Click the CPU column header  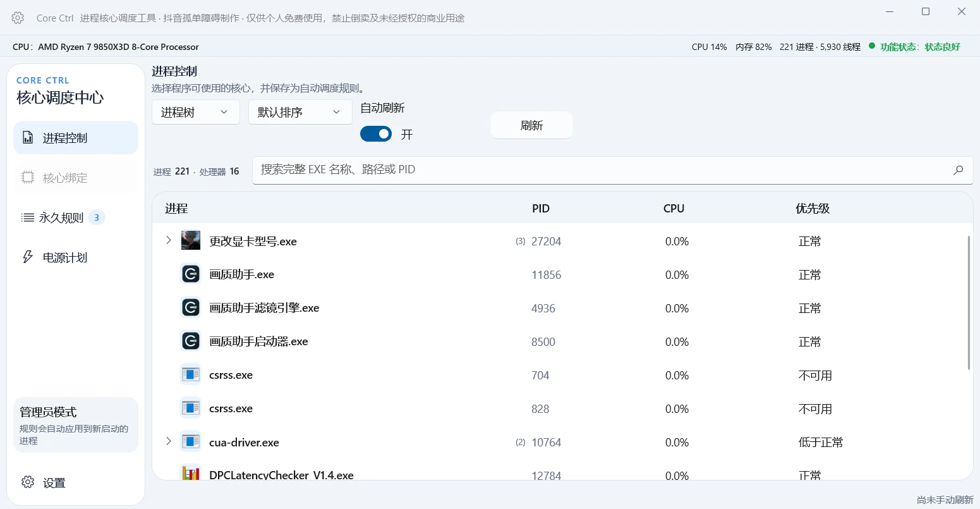coord(674,209)
